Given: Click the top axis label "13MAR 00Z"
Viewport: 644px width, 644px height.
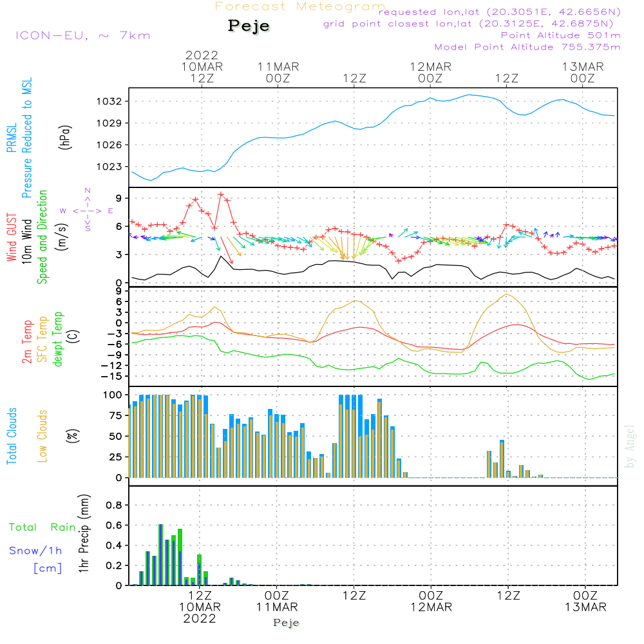Looking at the screenshot, I should pos(583,72).
